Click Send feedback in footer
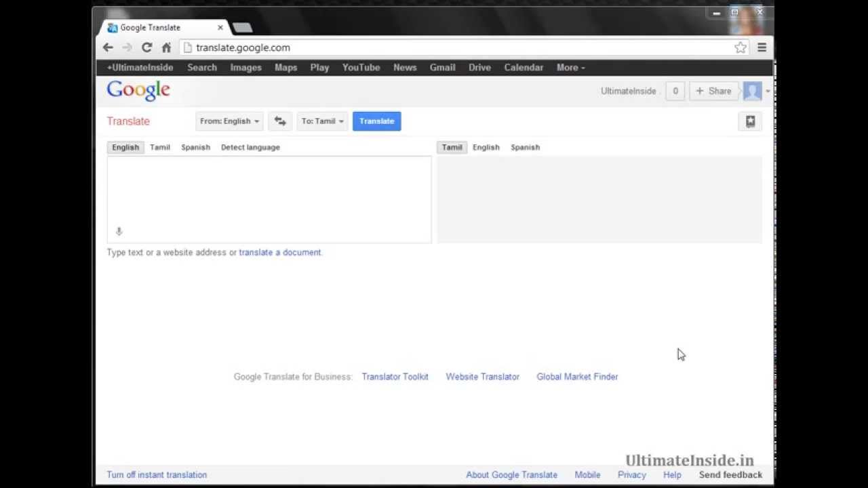This screenshot has width=868, height=488. [x=730, y=475]
